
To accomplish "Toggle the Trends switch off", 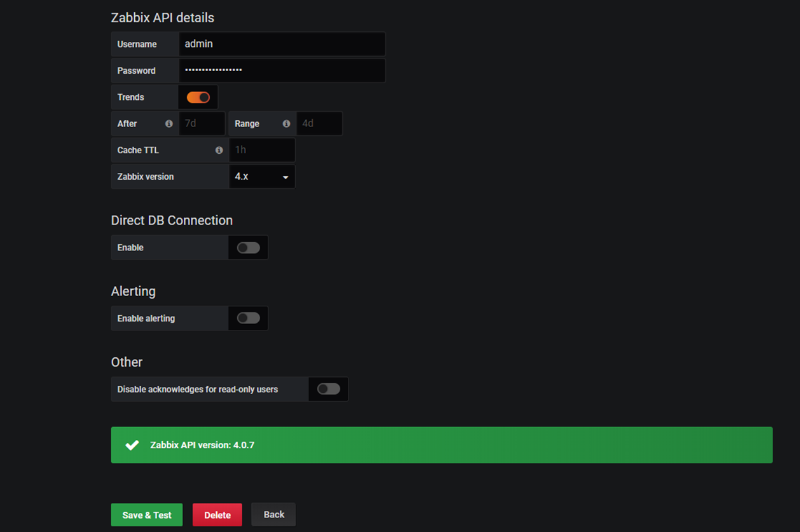I will pos(198,97).
